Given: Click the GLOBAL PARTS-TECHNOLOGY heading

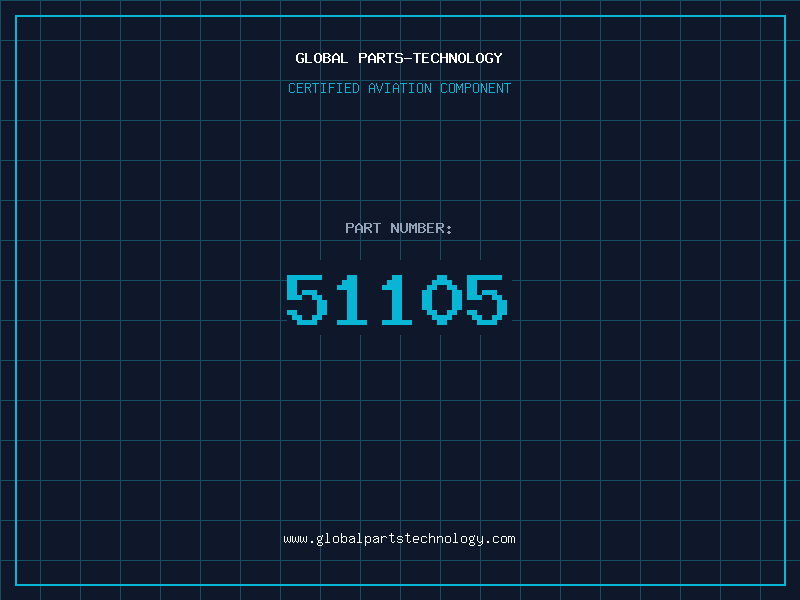Looking at the screenshot, I should click(x=399, y=58).
